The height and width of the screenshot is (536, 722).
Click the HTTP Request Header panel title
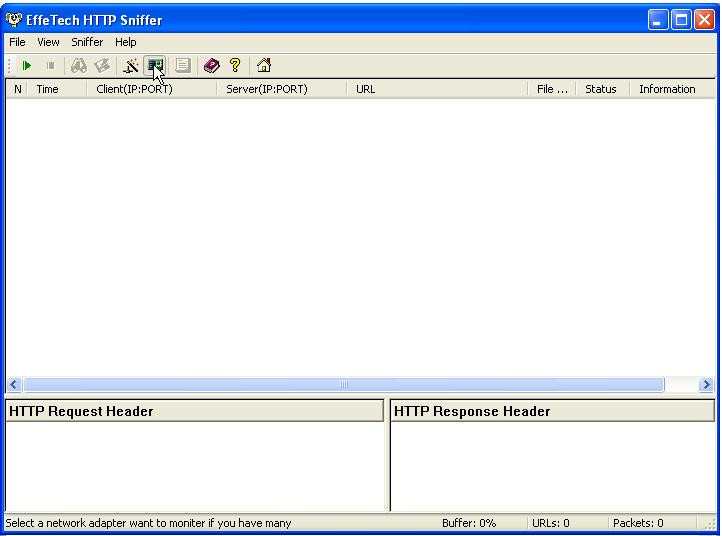pos(194,411)
